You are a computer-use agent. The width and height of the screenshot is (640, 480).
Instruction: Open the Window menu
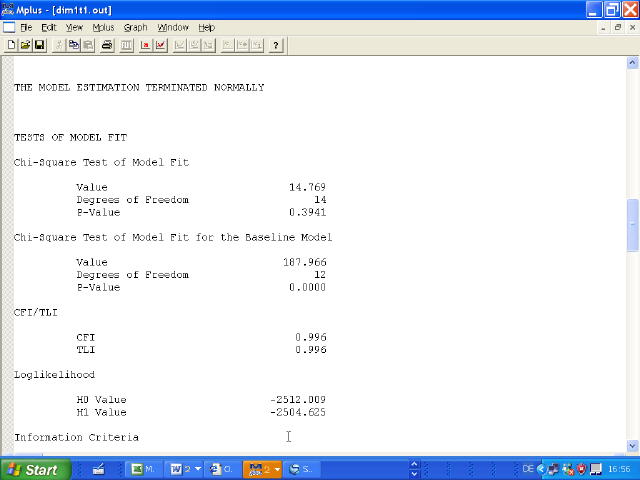(173, 27)
